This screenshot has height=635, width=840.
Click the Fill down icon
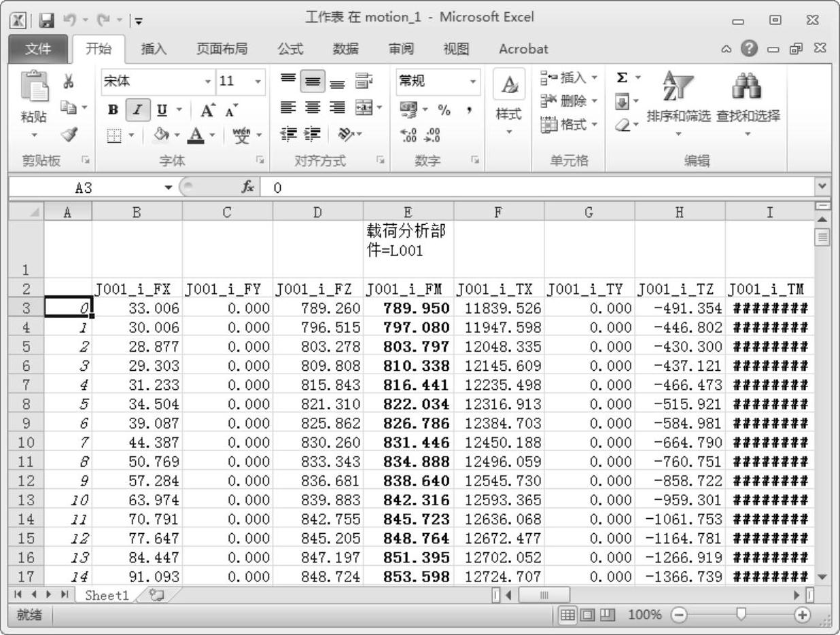(x=621, y=102)
